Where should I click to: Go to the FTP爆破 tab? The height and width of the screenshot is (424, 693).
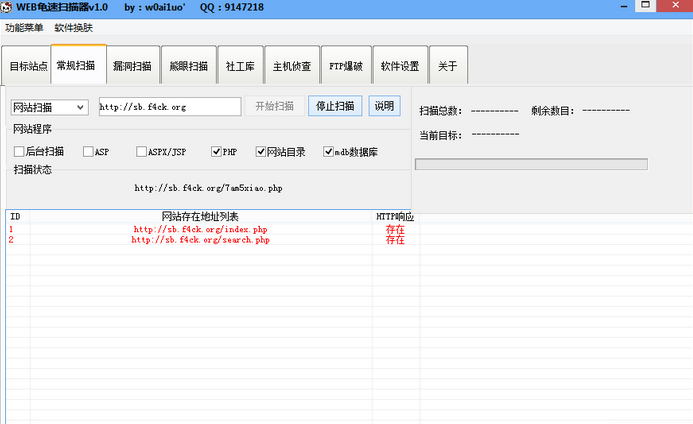click(347, 66)
